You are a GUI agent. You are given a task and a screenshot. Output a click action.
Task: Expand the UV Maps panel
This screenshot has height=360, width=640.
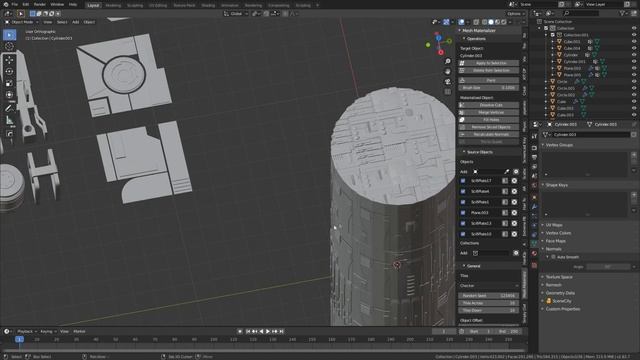click(x=554, y=225)
